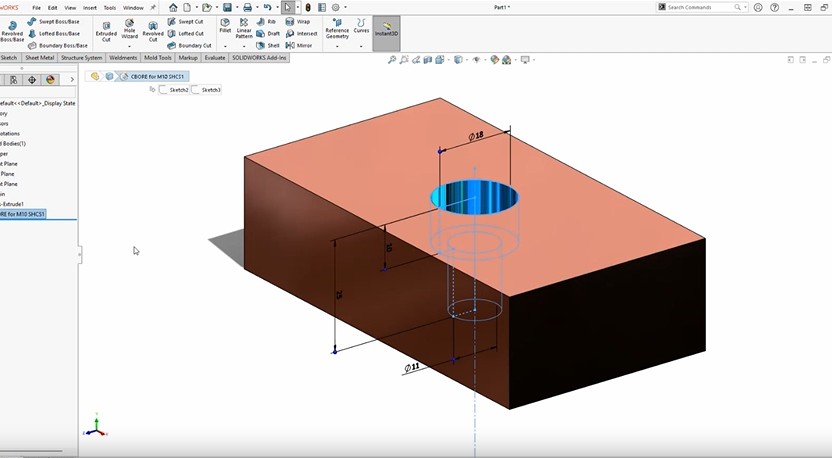Viewport: 832px width, 458px height.
Task: Switch to the Sheet Metal tab
Action: pos(40,58)
